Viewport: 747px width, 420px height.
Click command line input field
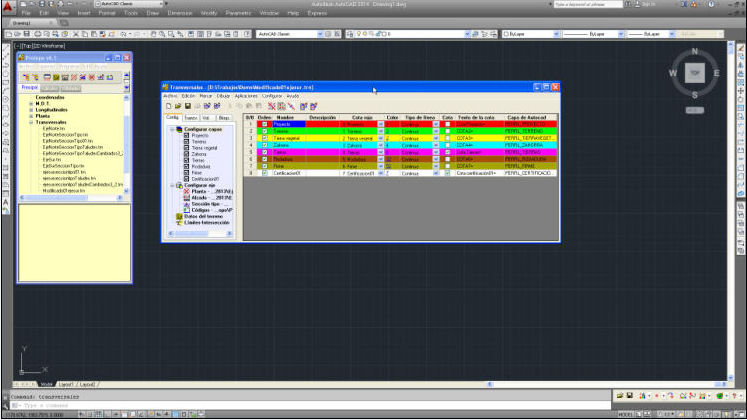click(310, 405)
